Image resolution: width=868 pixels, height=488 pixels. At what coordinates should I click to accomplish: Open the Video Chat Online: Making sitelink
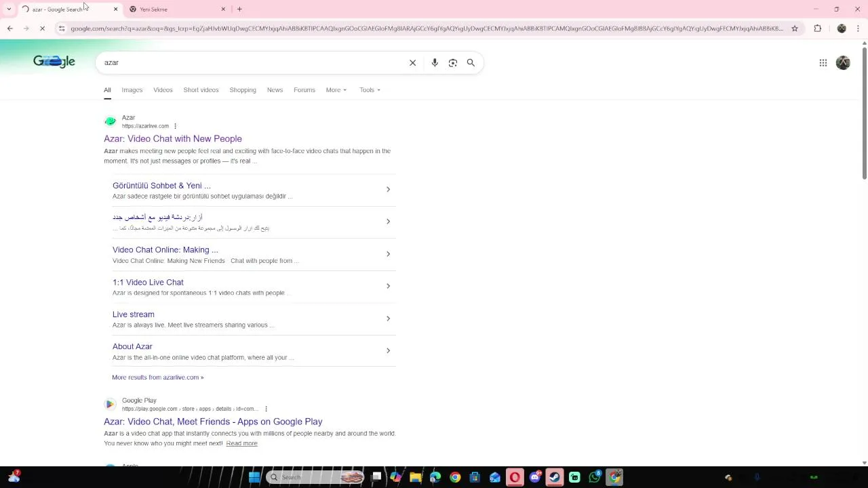coord(165,249)
